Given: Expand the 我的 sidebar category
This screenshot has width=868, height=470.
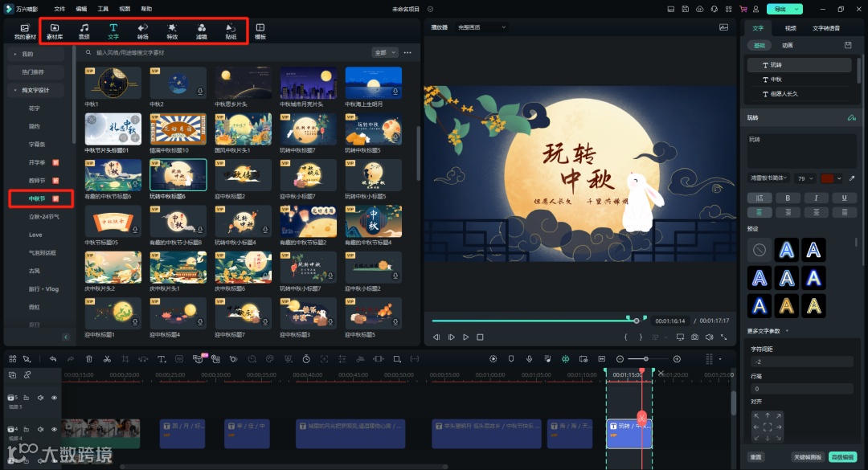Looking at the screenshot, I should pos(35,55).
